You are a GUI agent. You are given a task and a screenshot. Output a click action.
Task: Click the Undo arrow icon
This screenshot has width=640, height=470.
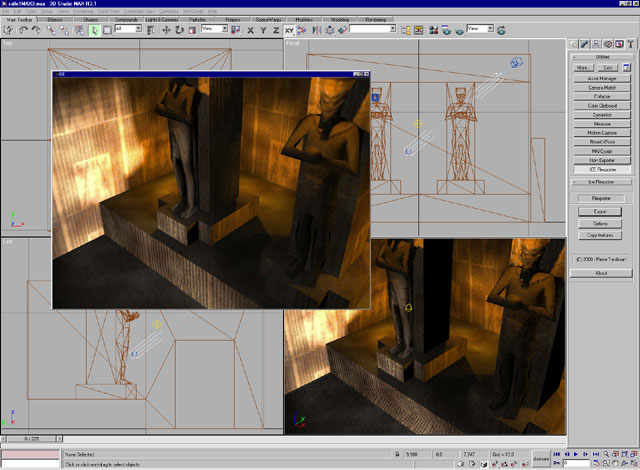tap(23, 30)
